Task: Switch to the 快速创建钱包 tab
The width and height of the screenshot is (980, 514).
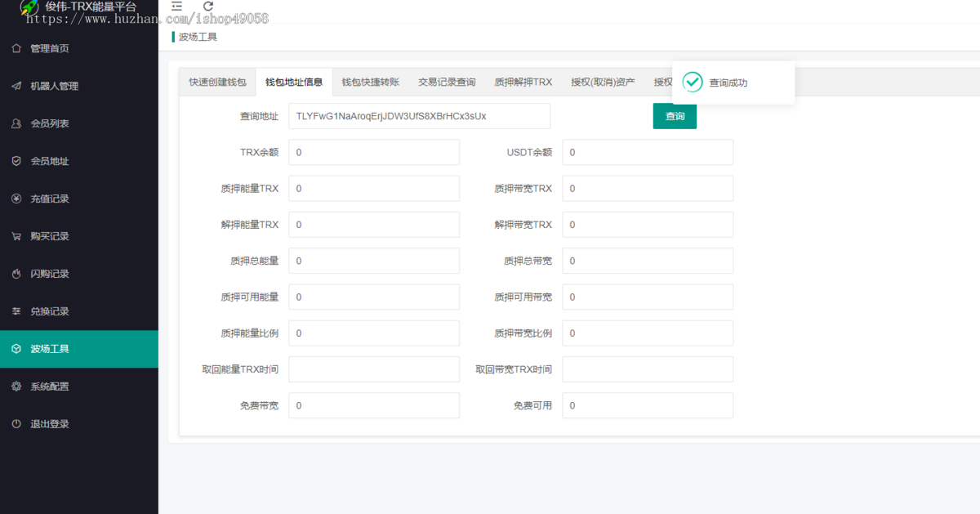Action: [217, 83]
